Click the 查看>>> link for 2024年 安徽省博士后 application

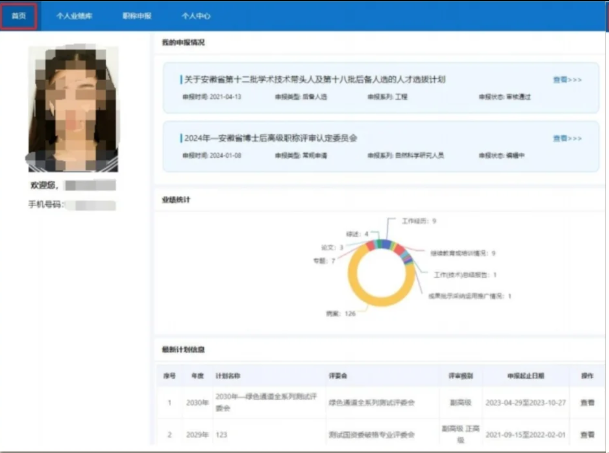click(567, 138)
